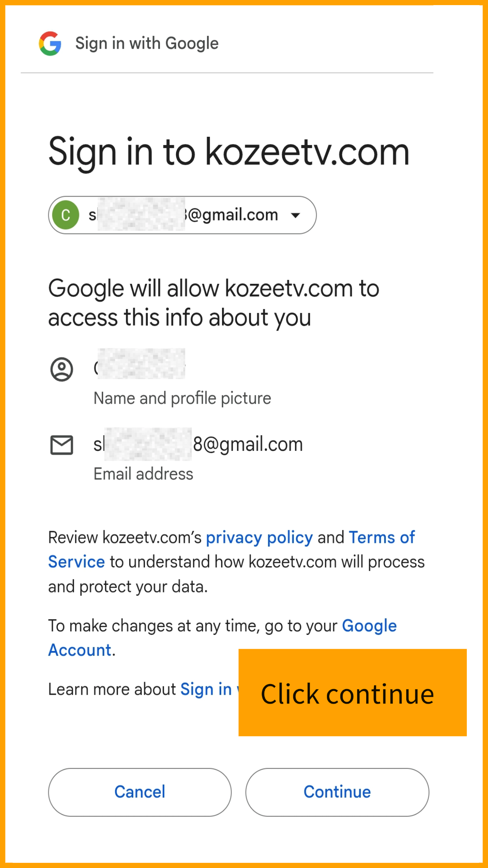Click the "Sign in to kozeetv.com" heading
Screen dimensions: 488x868
[229, 152]
